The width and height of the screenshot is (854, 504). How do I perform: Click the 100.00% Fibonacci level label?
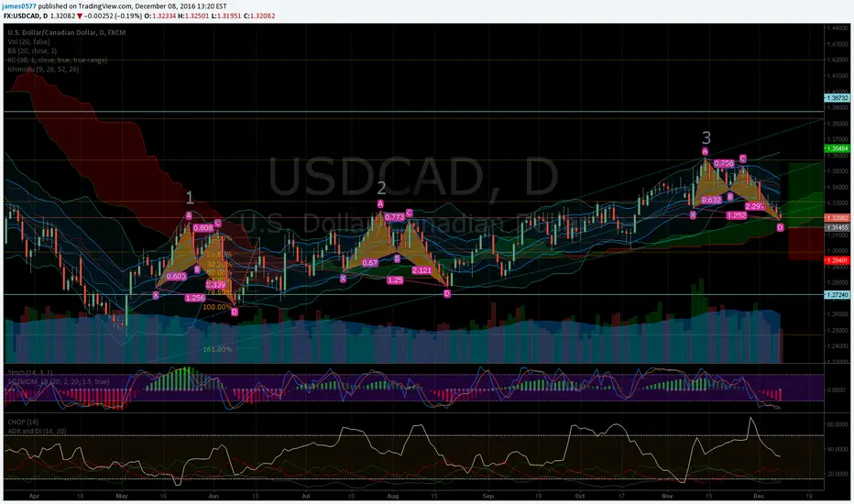[217, 307]
